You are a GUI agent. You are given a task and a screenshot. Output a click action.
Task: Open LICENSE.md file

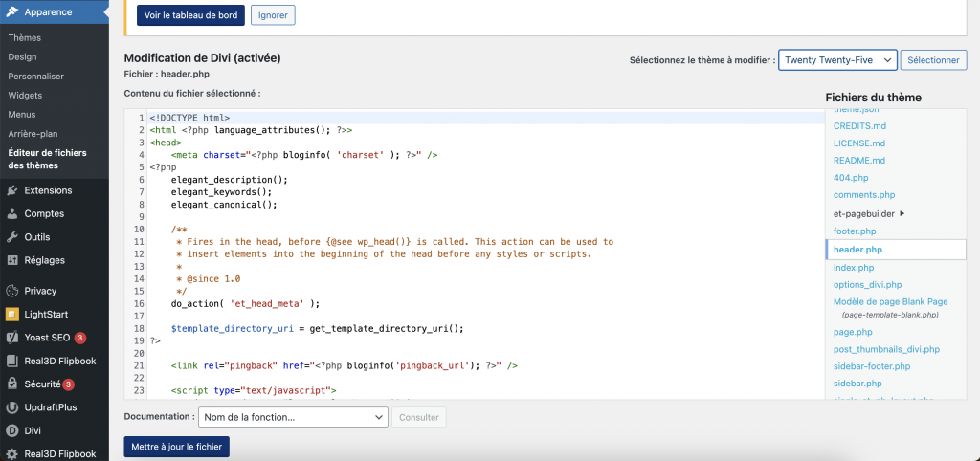tap(859, 143)
